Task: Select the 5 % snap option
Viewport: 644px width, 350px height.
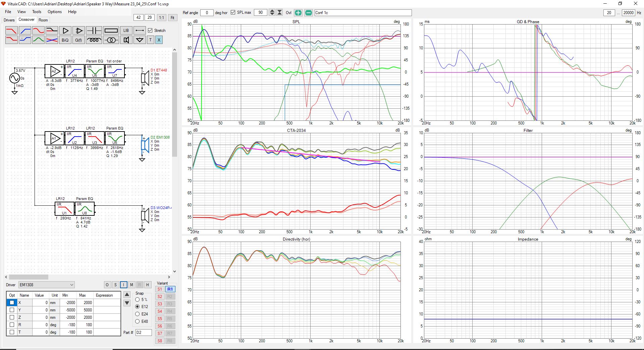Action: click(x=138, y=299)
